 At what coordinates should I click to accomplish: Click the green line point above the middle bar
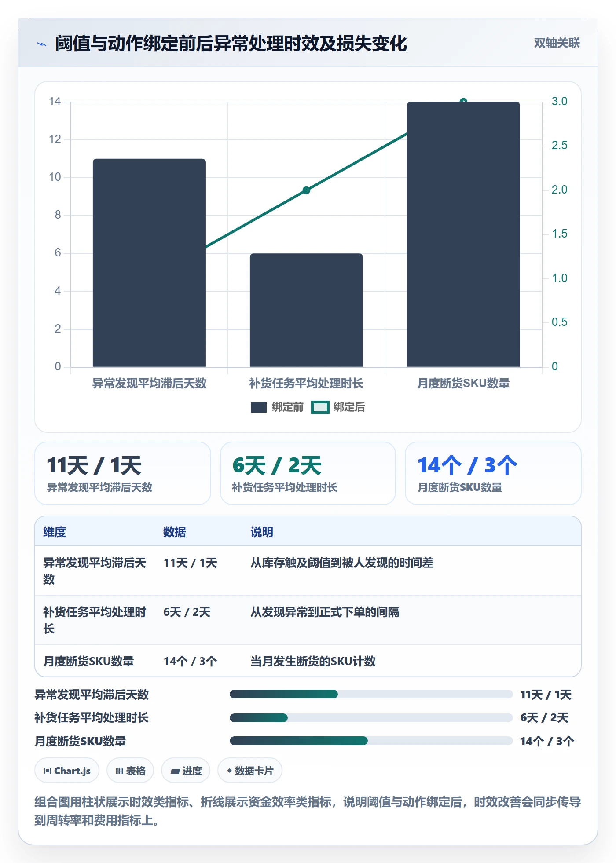pos(306,190)
